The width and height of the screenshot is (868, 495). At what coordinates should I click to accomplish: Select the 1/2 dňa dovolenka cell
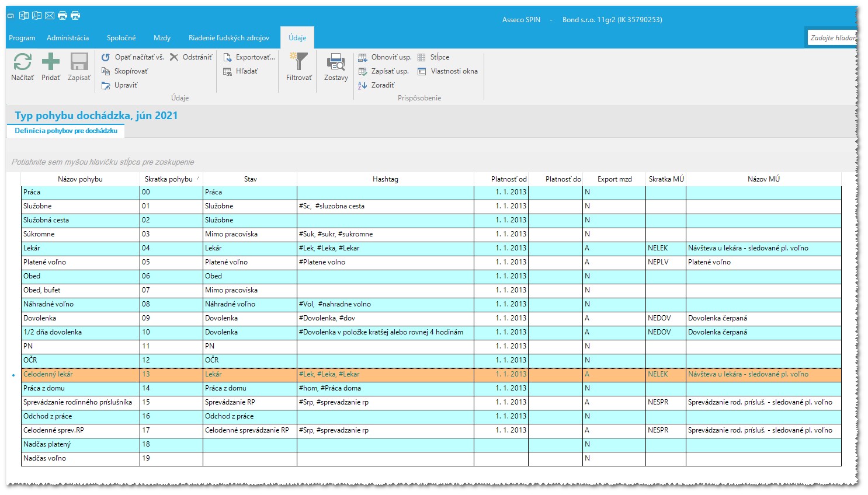[x=81, y=332]
